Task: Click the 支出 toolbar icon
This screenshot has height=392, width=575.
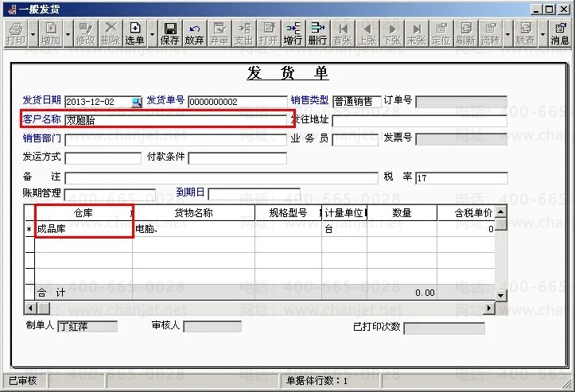Action: coord(243,33)
